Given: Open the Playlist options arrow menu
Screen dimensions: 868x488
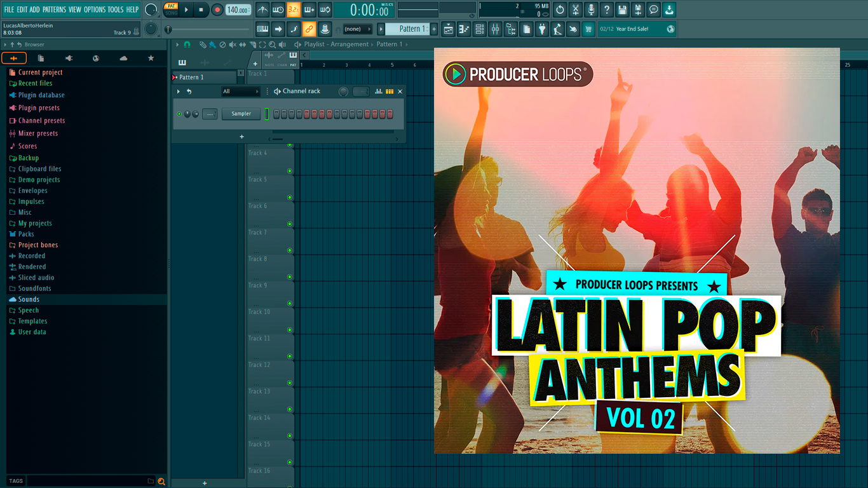Looking at the screenshot, I should [178, 44].
